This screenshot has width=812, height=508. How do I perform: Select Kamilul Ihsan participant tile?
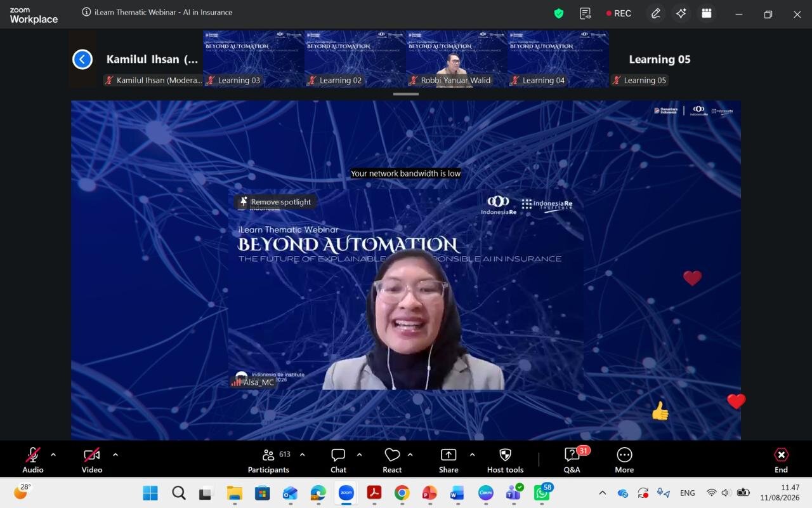[152, 59]
